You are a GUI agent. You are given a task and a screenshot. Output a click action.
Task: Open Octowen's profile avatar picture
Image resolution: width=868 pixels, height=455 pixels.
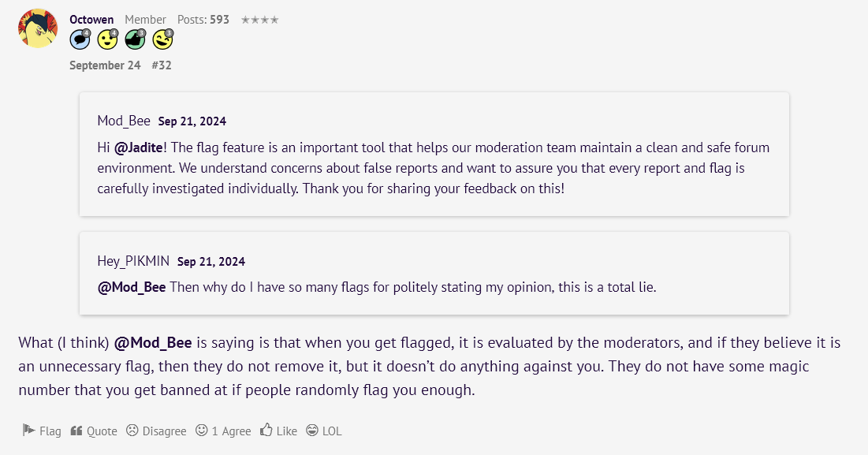click(x=38, y=28)
